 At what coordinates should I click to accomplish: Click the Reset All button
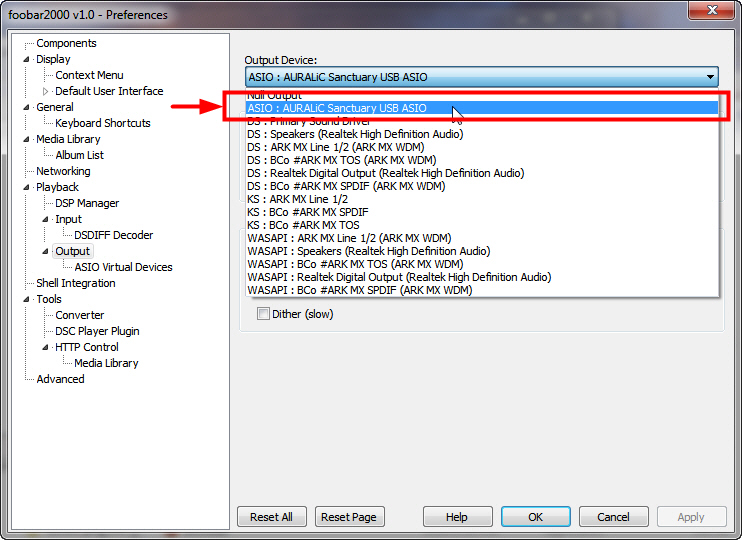pos(272,517)
